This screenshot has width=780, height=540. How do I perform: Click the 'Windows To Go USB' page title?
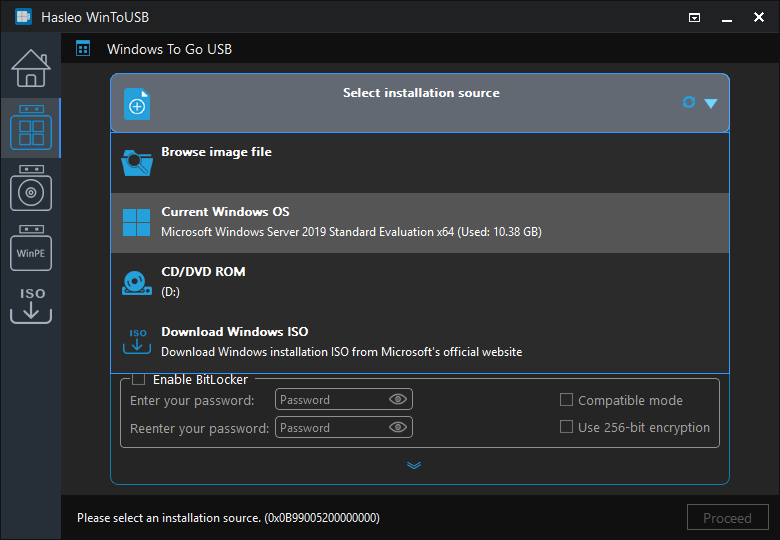[169, 49]
